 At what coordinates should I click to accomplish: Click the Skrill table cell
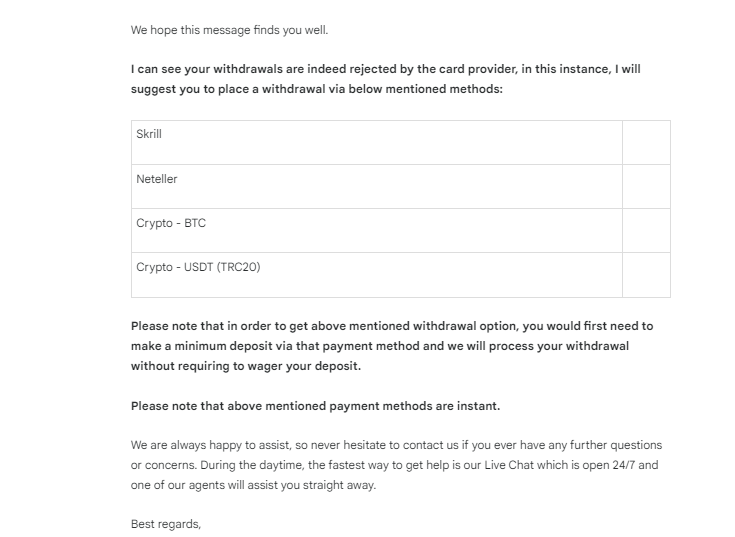click(377, 142)
